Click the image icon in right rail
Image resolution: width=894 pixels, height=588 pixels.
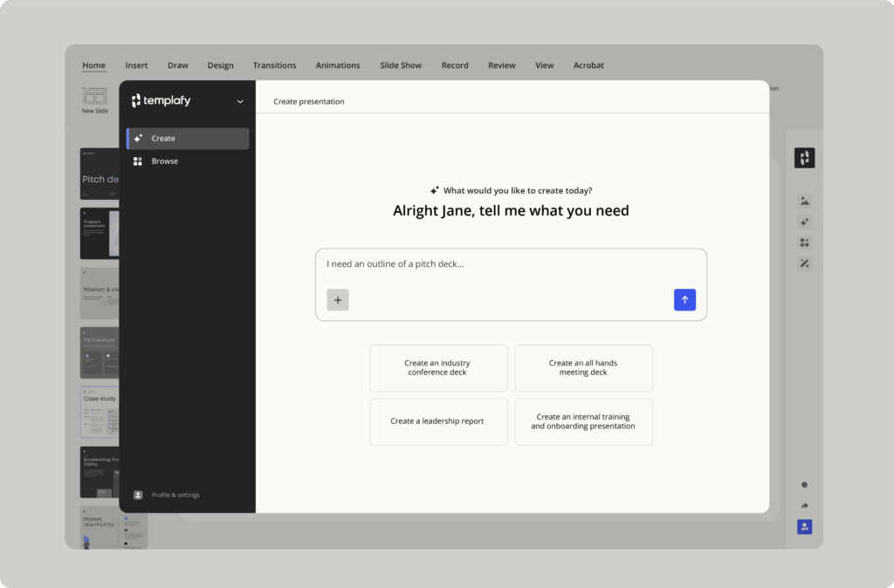coord(804,201)
